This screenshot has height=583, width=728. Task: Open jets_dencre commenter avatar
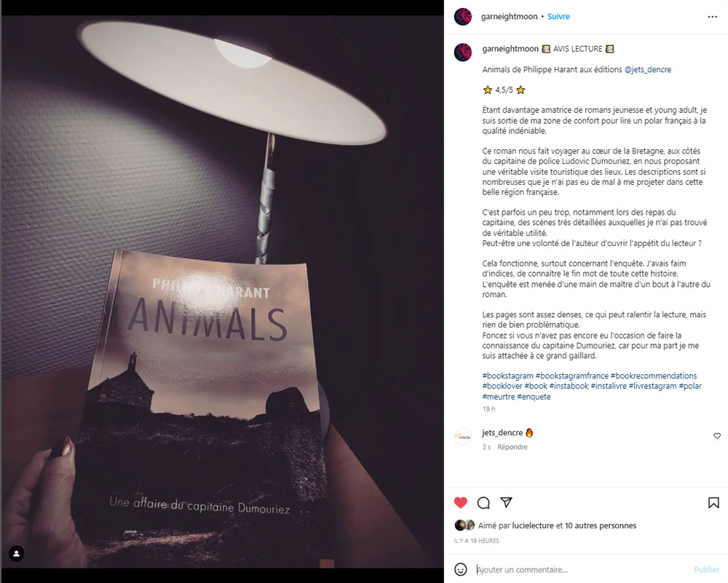point(463,436)
